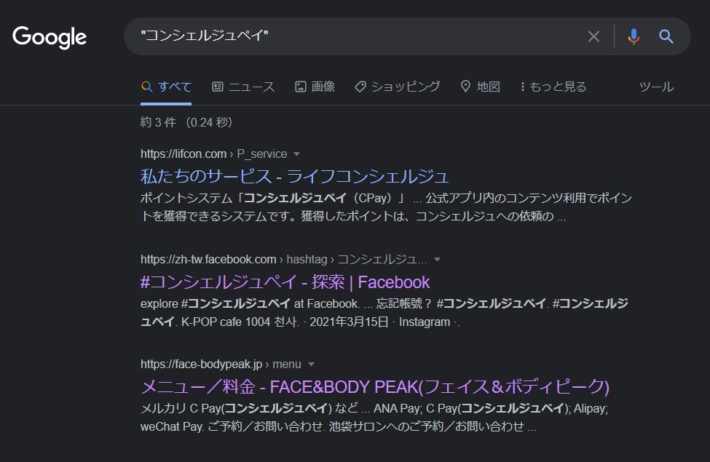Screen dimensions: 710x462
Task: Open dropdown arrow beside face-bodypeak.jp URL
Action: click(x=311, y=364)
